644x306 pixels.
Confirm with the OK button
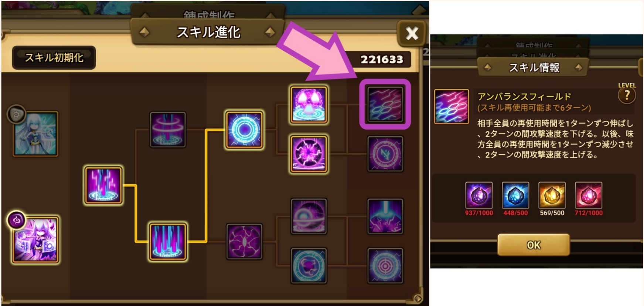coord(534,245)
